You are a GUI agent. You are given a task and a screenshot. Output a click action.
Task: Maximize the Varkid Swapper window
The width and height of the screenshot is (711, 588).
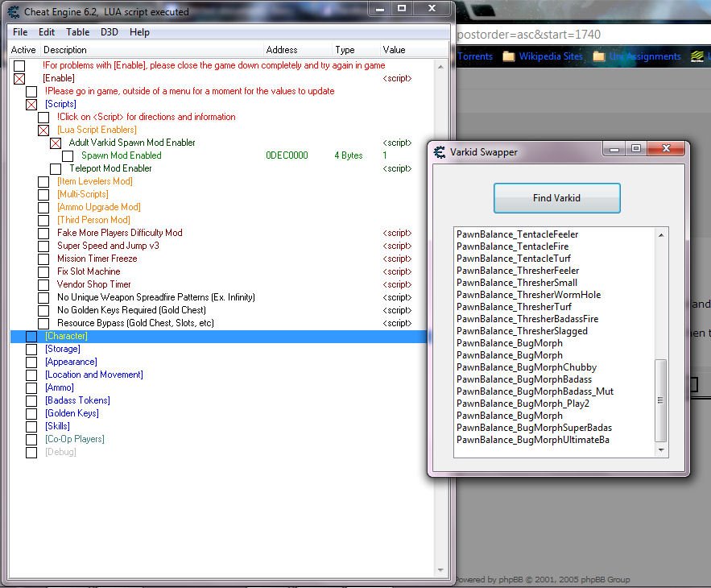click(x=636, y=148)
